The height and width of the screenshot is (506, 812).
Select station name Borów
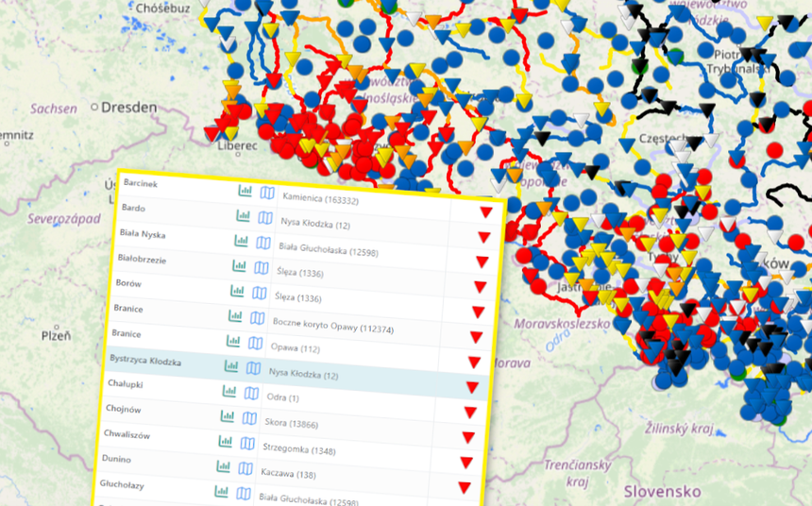click(128, 283)
